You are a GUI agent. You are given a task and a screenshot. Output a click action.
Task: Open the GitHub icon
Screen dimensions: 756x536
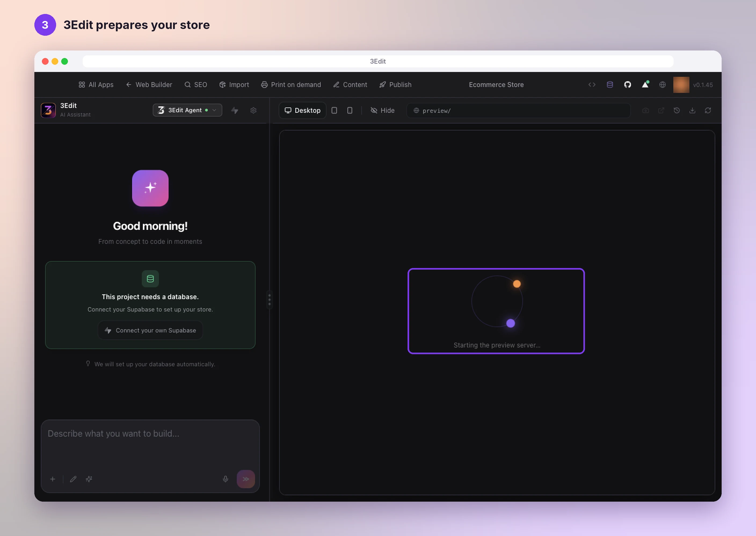628,85
